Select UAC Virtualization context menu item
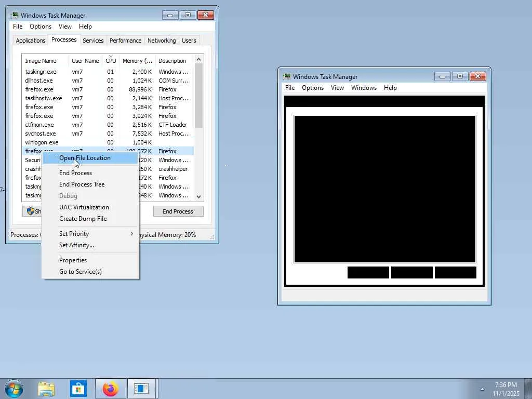This screenshot has height=399, width=532. click(90, 207)
